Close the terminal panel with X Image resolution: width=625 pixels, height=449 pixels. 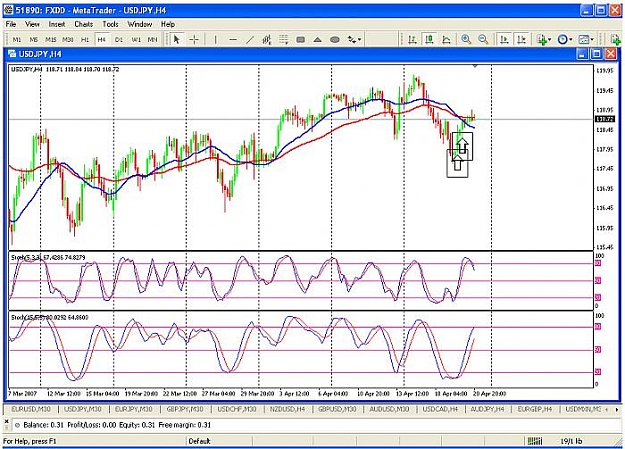6,421
